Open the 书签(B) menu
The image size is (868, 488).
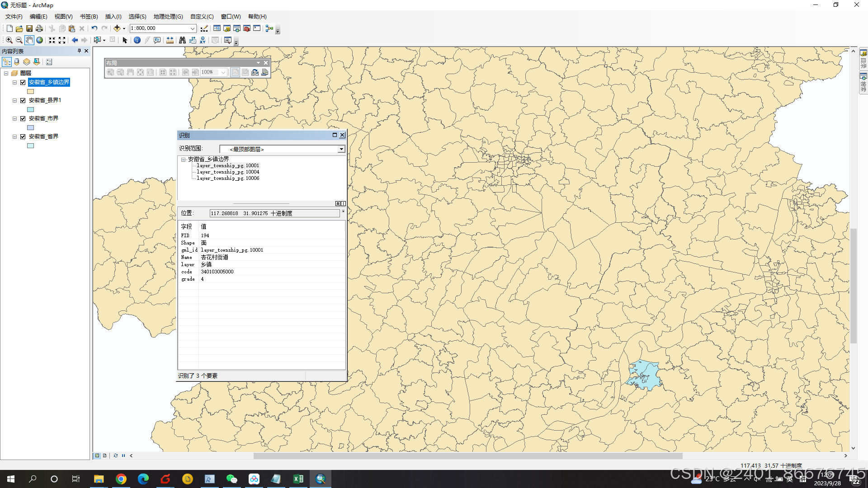tap(89, 17)
